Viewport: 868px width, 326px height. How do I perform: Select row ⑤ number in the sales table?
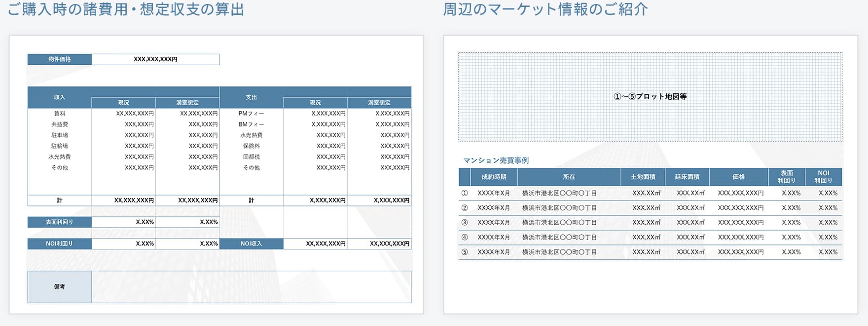click(x=465, y=252)
